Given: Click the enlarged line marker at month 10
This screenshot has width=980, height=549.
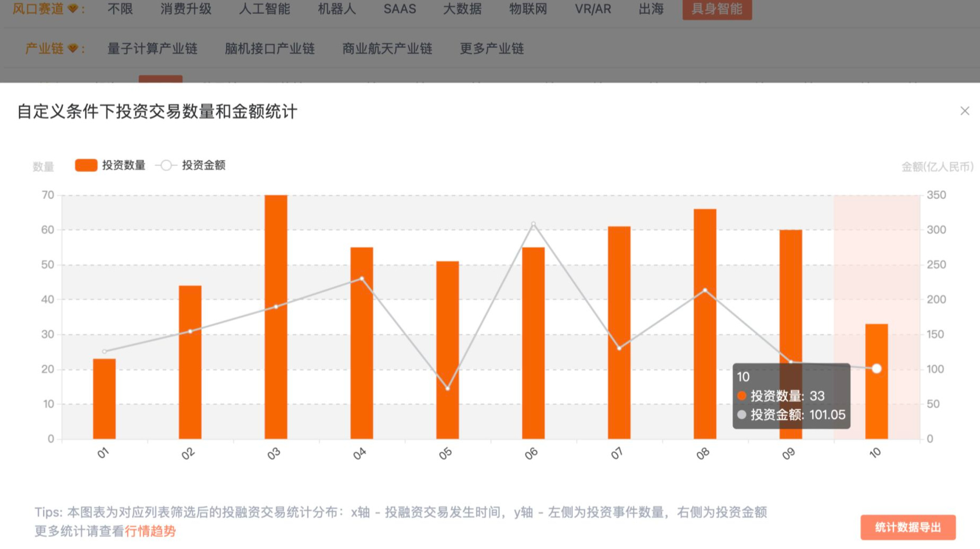Looking at the screenshot, I should pyautogui.click(x=876, y=368).
